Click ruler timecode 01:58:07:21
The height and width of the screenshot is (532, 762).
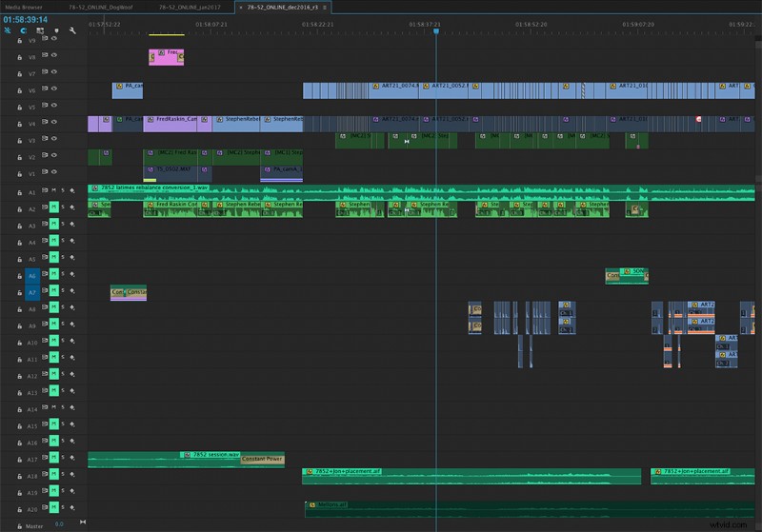click(211, 25)
